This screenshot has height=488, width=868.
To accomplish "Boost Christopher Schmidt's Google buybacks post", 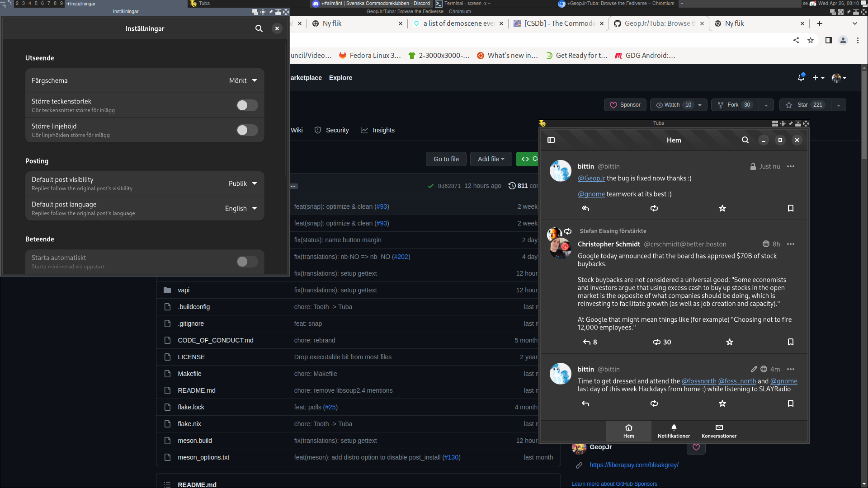I will (x=656, y=342).
